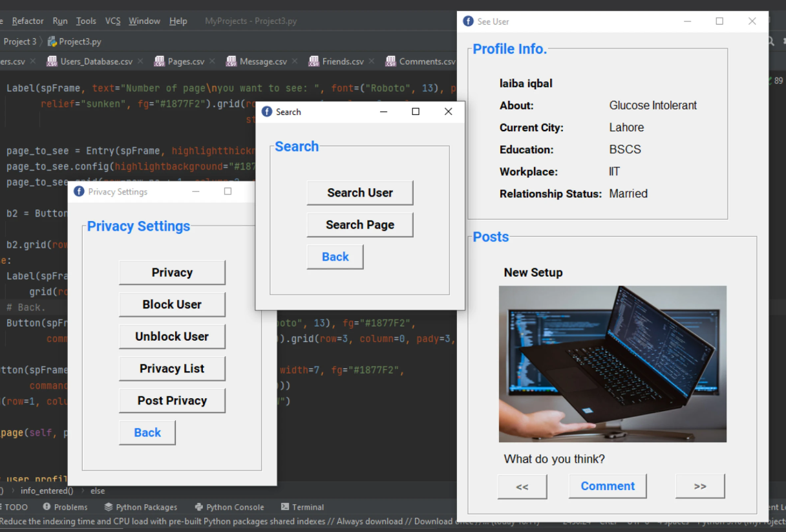786x532 pixels.
Task: Close the Users_Database.csv tab
Action: [x=141, y=61]
